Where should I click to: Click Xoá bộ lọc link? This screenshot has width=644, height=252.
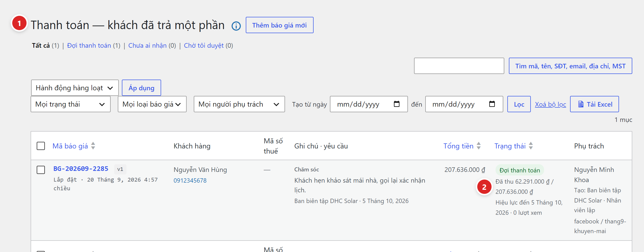[x=550, y=104]
